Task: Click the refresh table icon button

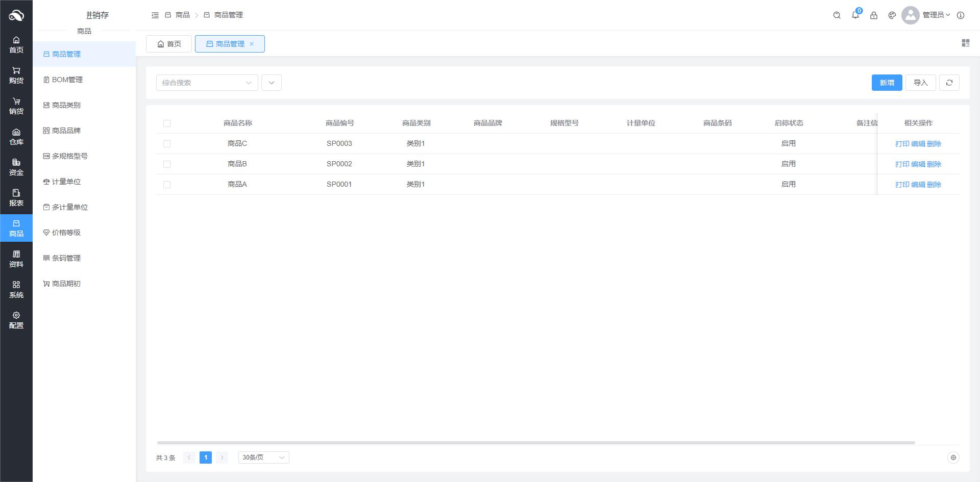Action: tap(949, 83)
